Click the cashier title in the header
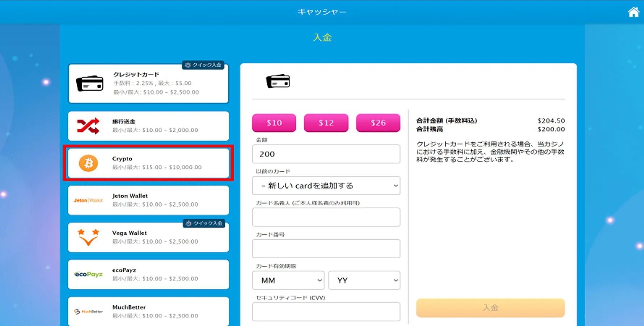Screen dimensions: 644x326 coord(322,12)
